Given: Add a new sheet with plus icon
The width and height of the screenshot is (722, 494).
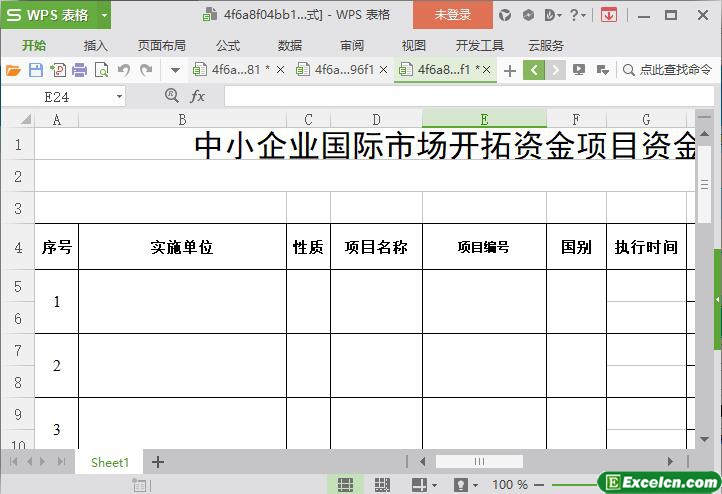Looking at the screenshot, I should point(157,462).
